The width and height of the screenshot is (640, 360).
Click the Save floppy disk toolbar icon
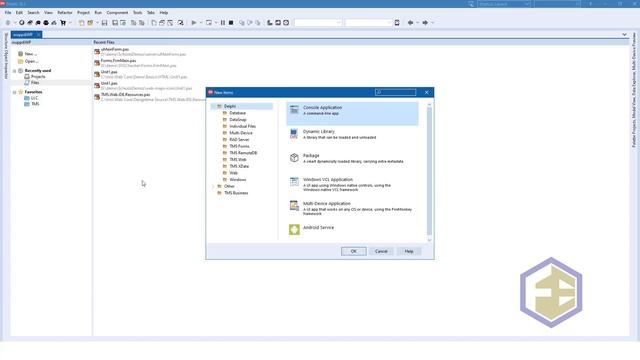[104, 23]
